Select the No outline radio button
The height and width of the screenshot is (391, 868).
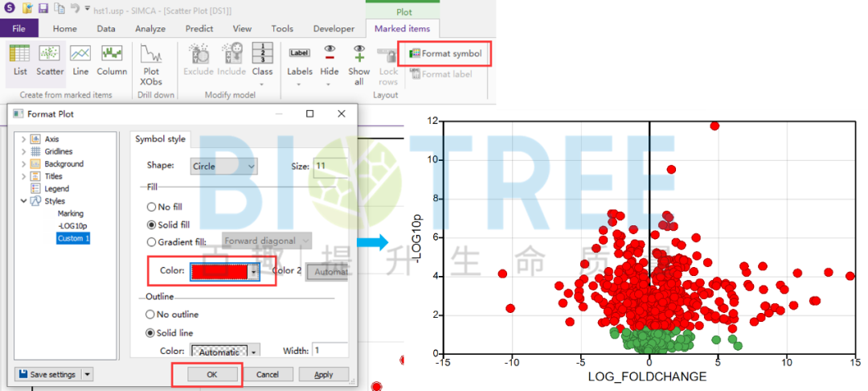click(151, 315)
